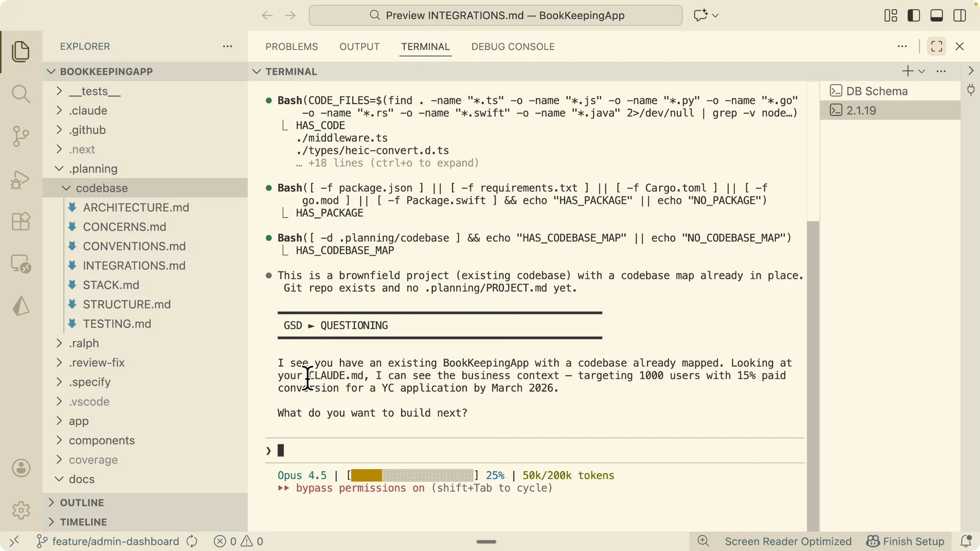Toggle primary side bar visibility
Screen dimensions: 980x551
point(914,15)
